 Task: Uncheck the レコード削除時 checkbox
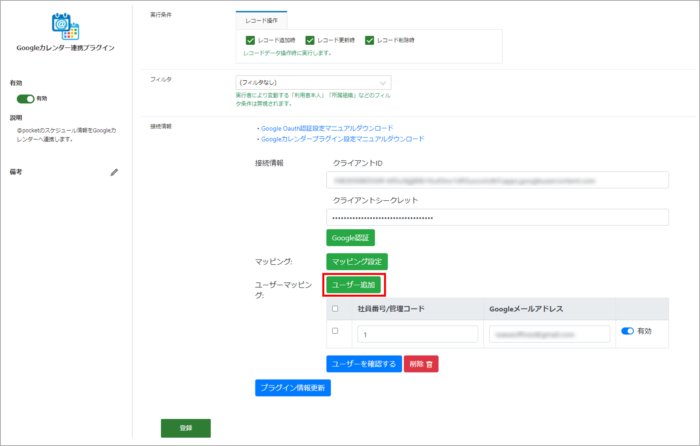(369, 41)
